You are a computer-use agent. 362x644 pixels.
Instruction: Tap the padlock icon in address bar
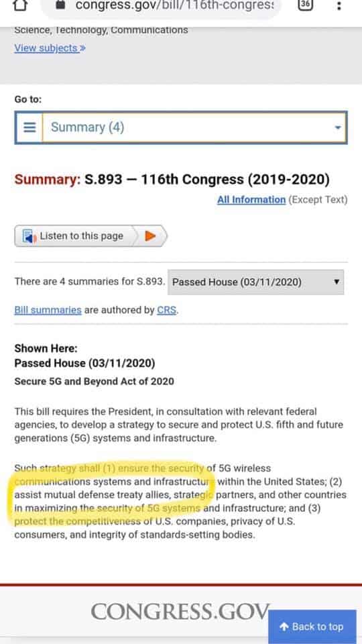pos(60,5)
